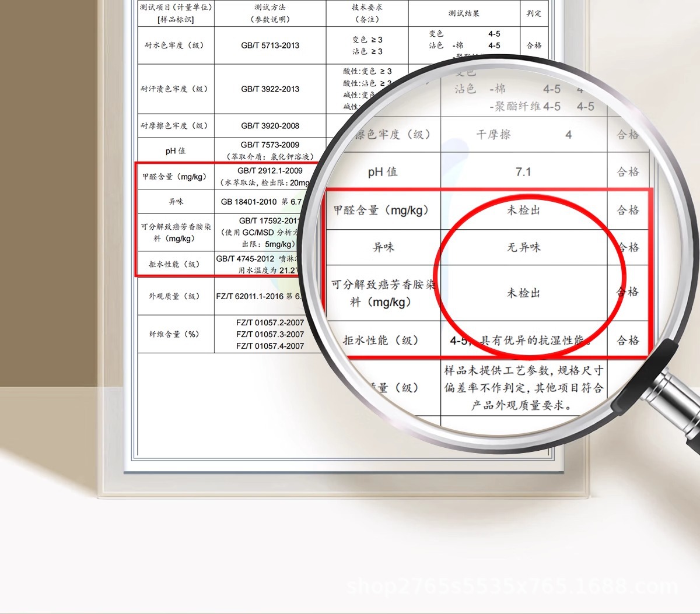Click the '判定' column header
700x614 pixels.
(x=534, y=13)
